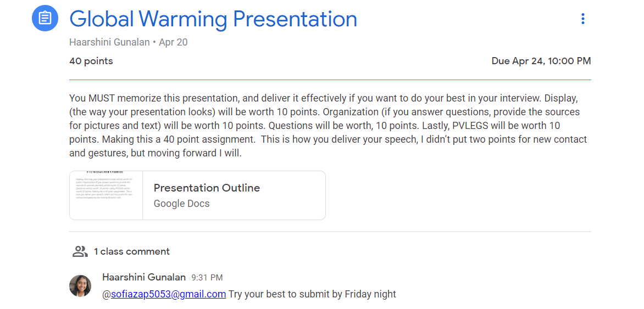Image resolution: width=644 pixels, height=309 pixels.
Task: Click the '40 points' label
Action: (x=91, y=61)
